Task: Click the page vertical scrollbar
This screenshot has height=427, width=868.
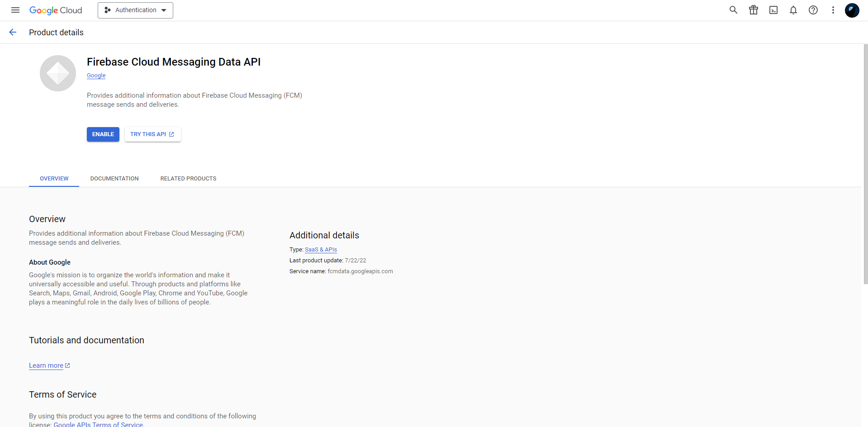Action: point(865,164)
